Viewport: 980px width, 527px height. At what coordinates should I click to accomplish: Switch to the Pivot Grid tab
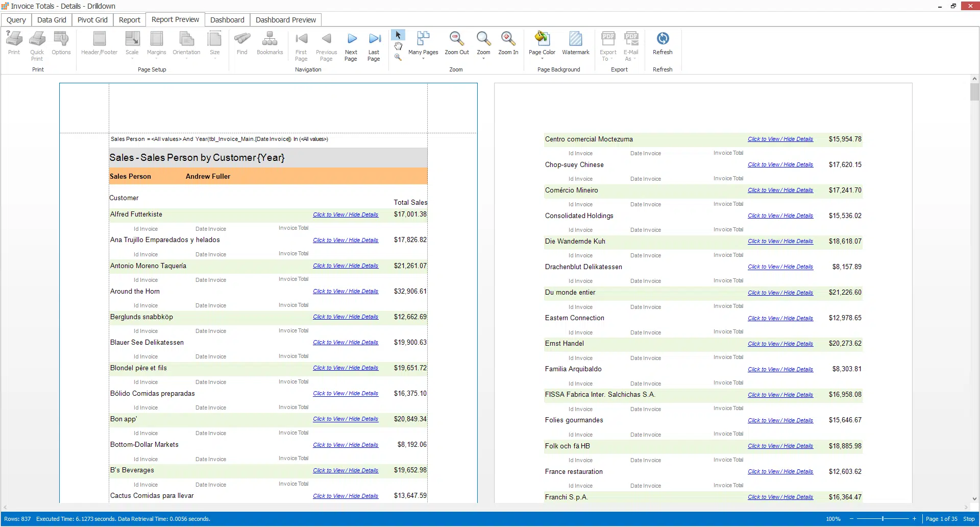tap(92, 20)
